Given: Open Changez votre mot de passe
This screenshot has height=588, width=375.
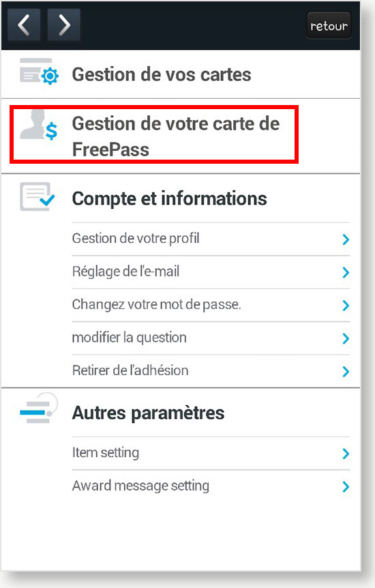Looking at the screenshot, I should [x=211, y=305].
